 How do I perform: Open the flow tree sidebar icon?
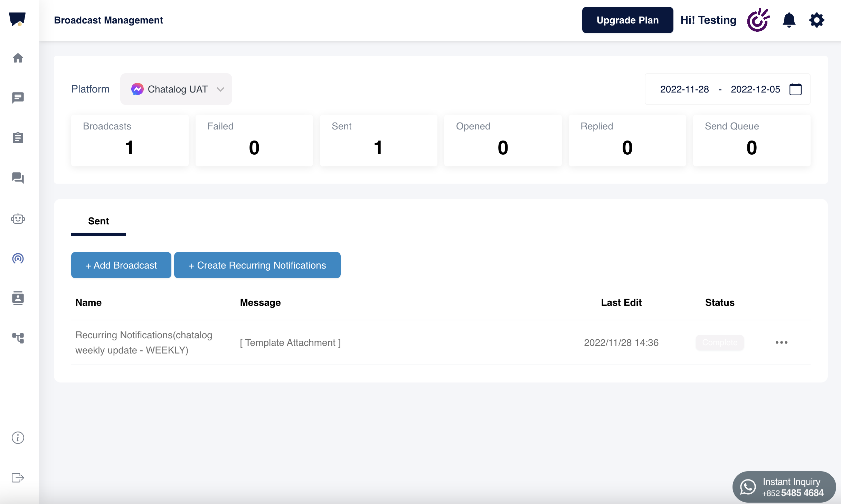[18, 338]
